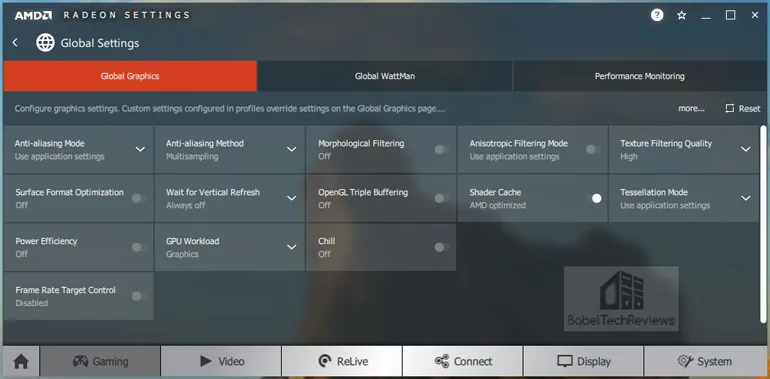Screen dimensions: 770x379
Task: Click the Global Settings globe icon
Action: [45, 43]
